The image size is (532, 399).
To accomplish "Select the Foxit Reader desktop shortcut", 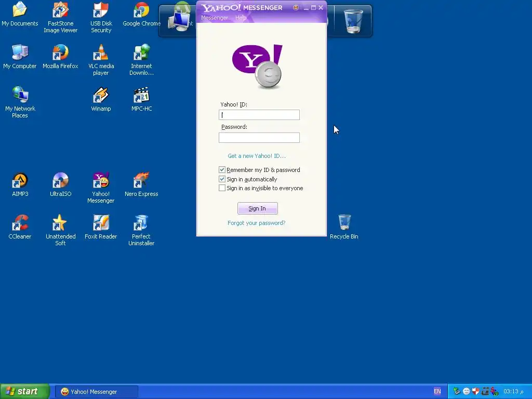I will point(101,227).
